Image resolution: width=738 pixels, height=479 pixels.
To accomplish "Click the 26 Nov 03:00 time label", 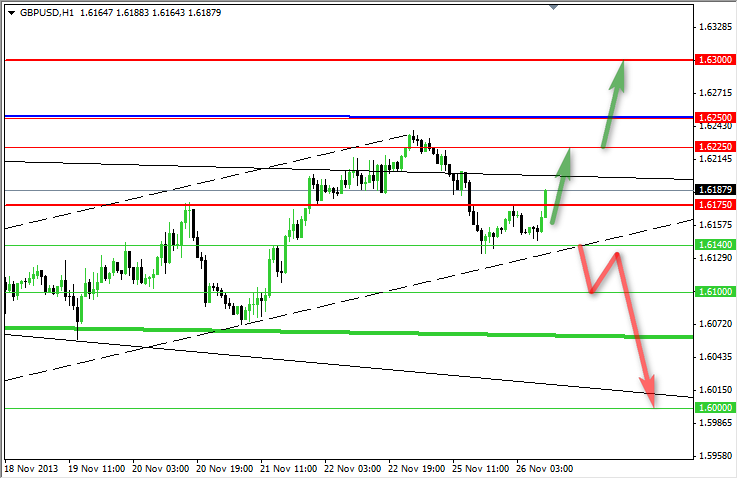I will (x=545, y=469).
